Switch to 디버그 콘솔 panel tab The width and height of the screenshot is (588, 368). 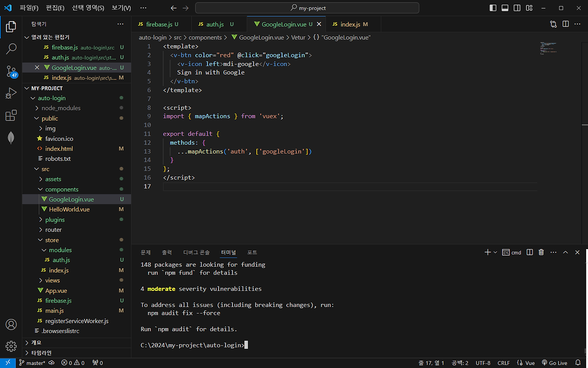[x=196, y=252]
